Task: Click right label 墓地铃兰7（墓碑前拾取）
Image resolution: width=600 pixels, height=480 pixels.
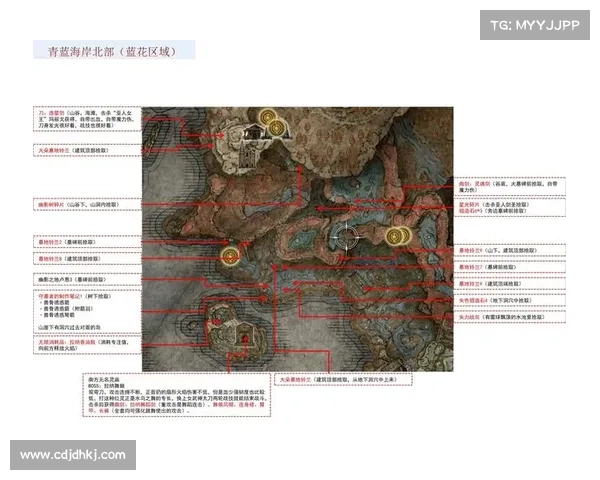Action: tap(488, 267)
